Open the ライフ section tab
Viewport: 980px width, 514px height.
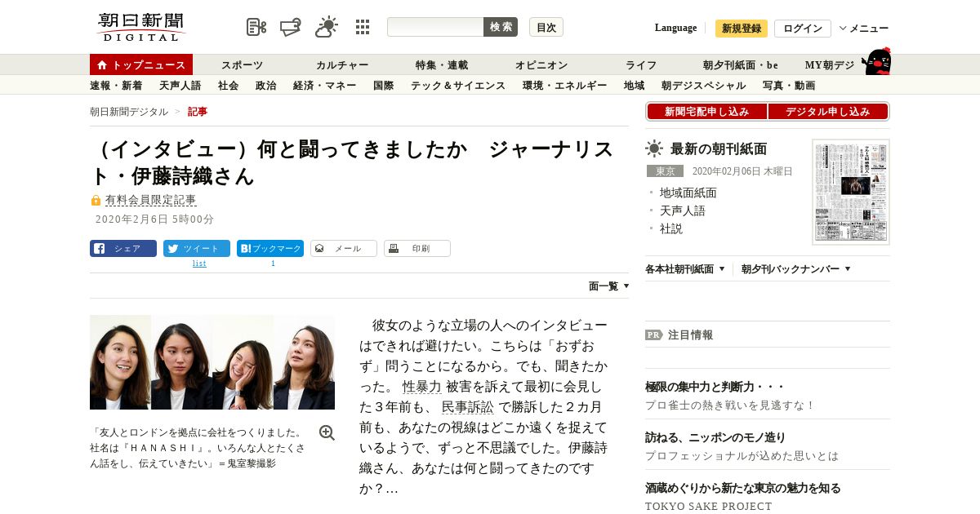click(641, 64)
